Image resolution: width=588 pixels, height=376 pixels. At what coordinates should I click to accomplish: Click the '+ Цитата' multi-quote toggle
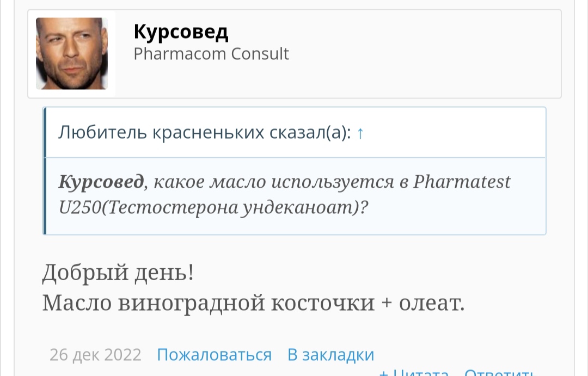coord(414,373)
